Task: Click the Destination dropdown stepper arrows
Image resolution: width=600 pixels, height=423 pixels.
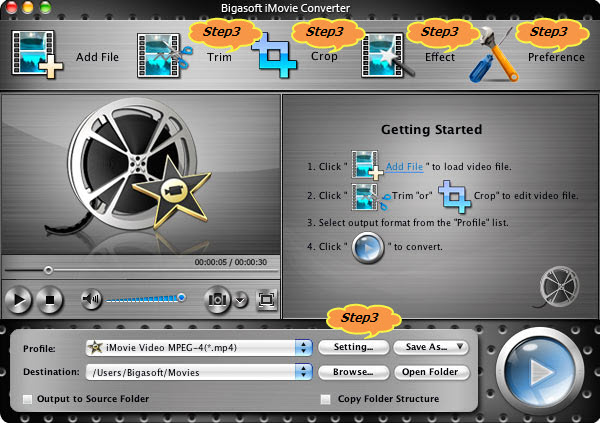Action: (x=303, y=372)
